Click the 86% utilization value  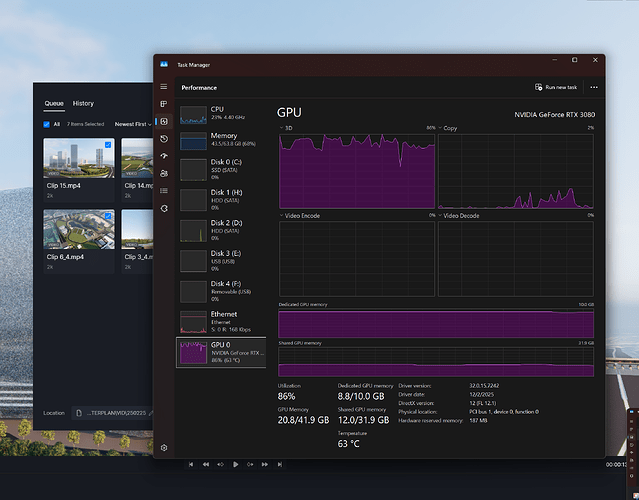(x=286, y=396)
